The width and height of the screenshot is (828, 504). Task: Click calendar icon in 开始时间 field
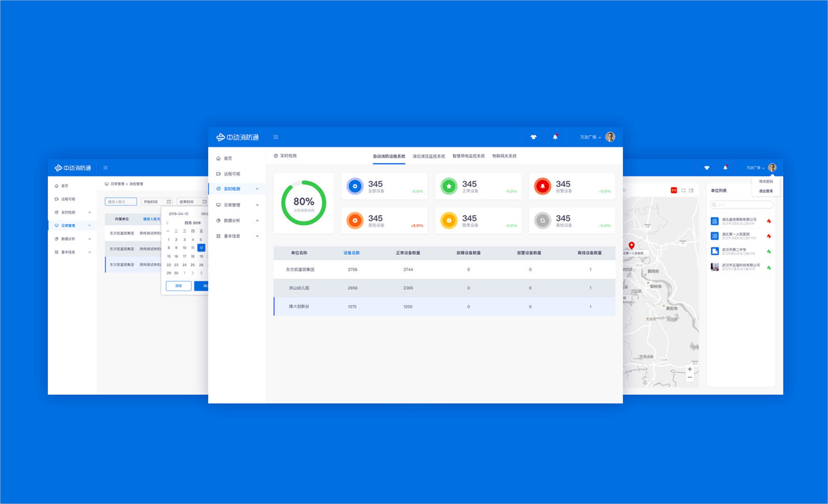(169, 201)
